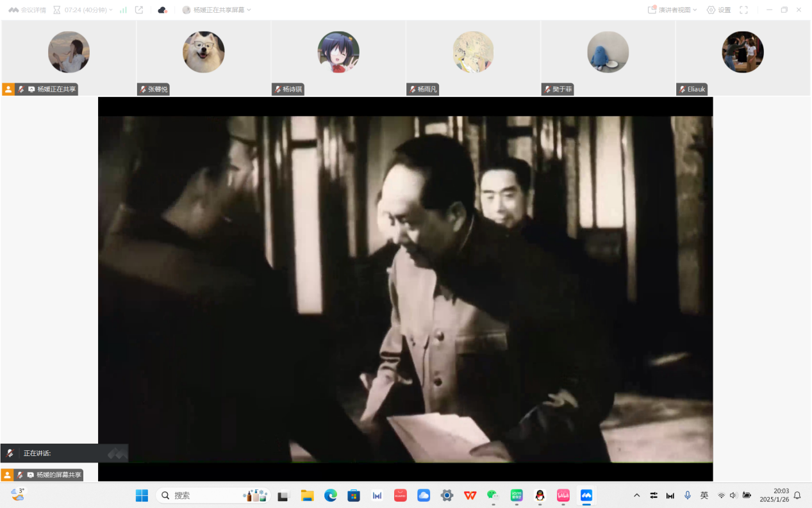
Task: Select 杨诗琪's anime avatar tile
Action: tap(338, 52)
